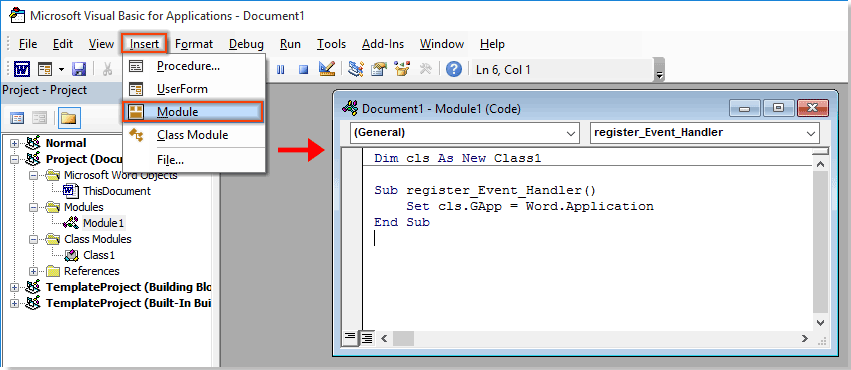The image size is (851, 370).
Task: Click the Break (pause) toolbar button
Action: tap(281, 69)
